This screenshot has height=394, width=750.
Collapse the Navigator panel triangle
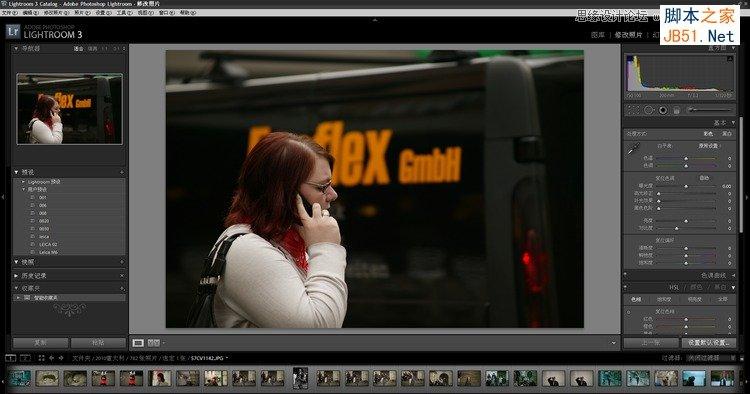coord(16,48)
